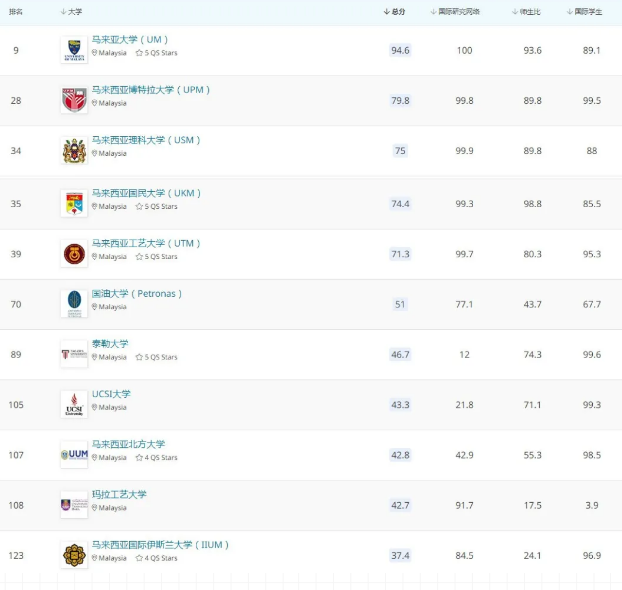Click the UTM round maroon logo
The image size is (622, 590).
[74, 254]
